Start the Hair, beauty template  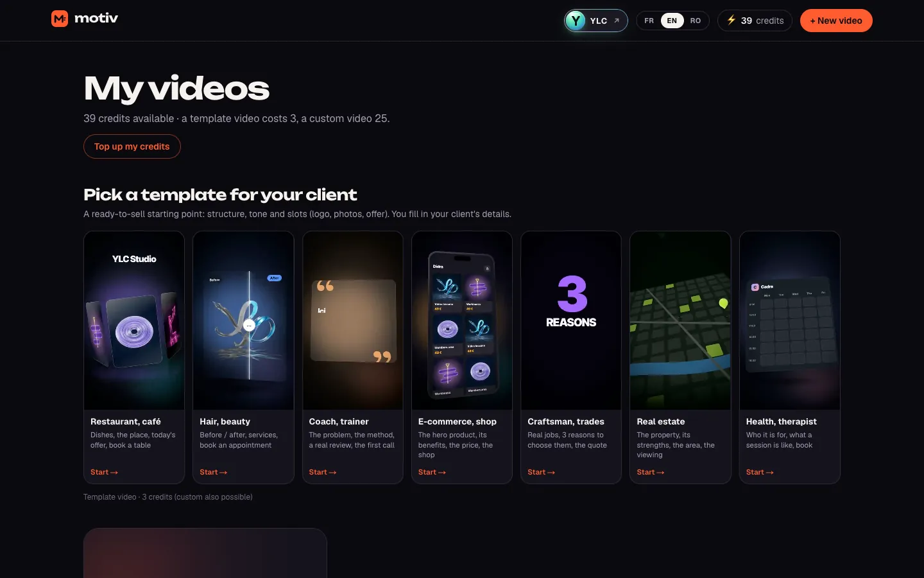click(213, 472)
